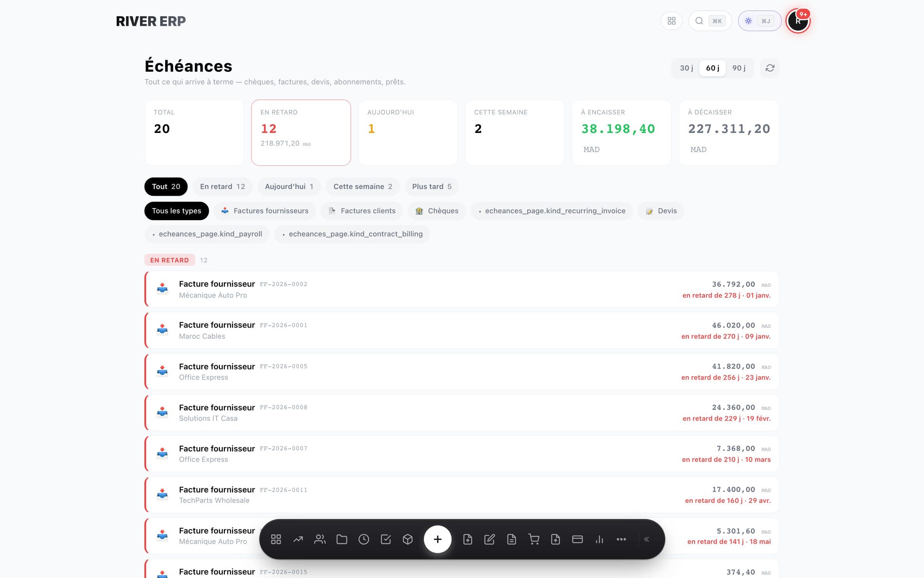924x578 pixels.
Task: Select the Tous les types chip
Action: click(x=176, y=211)
